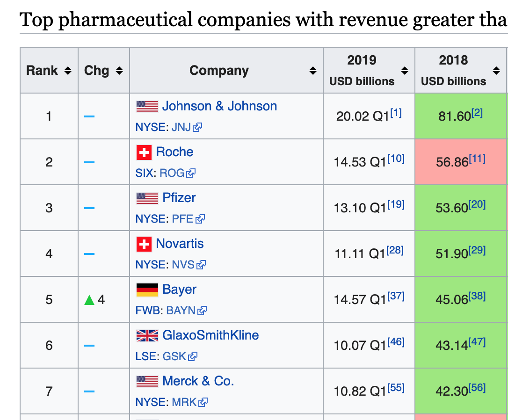Image resolution: width=508 pixels, height=420 pixels.
Task: Click the UK flag next to GlaxoSmithKline
Action: pyautogui.click(x=147, y=336)
